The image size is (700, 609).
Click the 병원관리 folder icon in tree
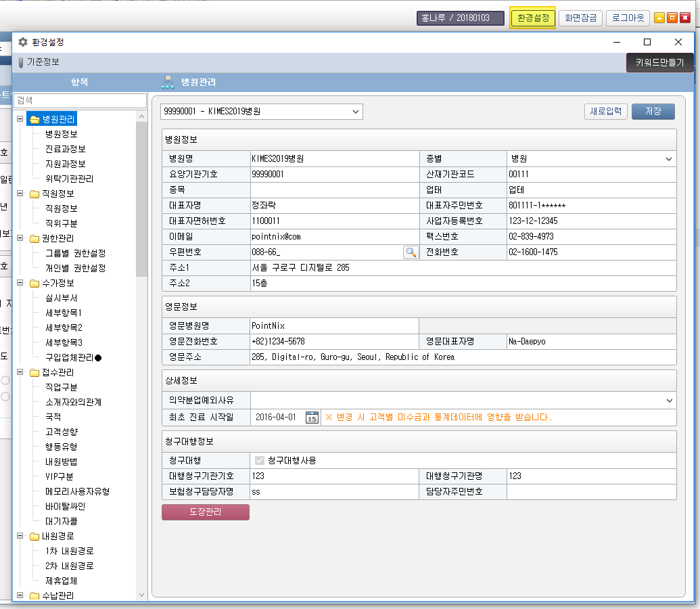[34, 120]
